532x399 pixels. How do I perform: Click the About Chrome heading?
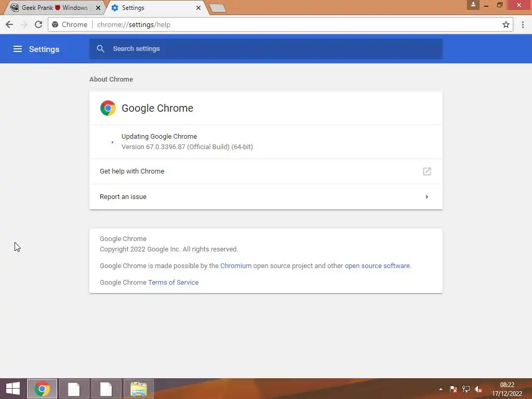point(111,79)
